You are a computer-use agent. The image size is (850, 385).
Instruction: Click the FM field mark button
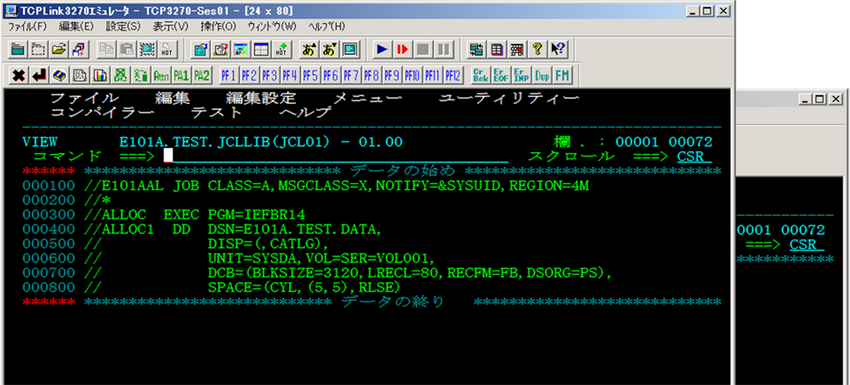562,75
